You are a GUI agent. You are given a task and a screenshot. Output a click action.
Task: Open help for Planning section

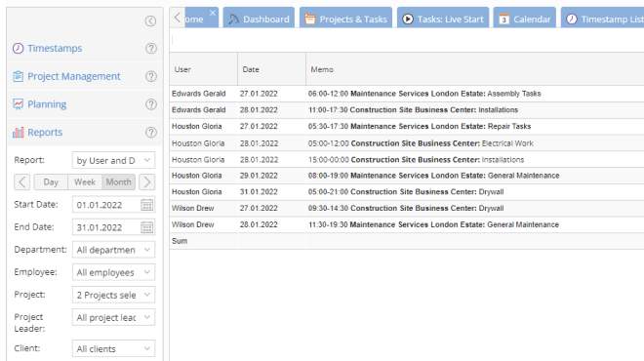(151, 104)
